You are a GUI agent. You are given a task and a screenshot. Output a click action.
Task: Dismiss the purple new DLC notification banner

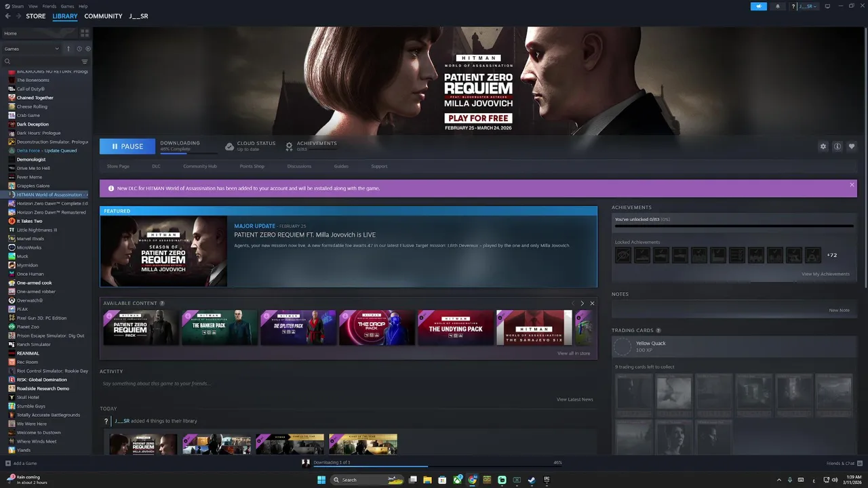[x=852, y=184]
